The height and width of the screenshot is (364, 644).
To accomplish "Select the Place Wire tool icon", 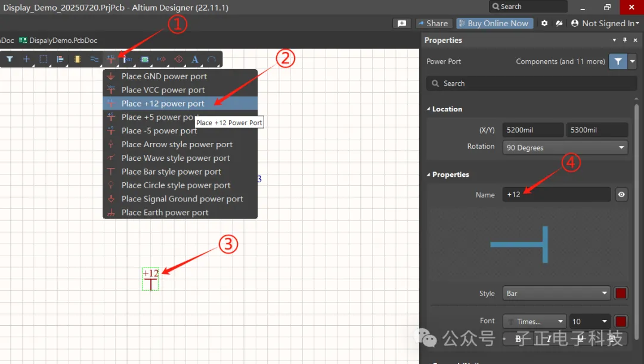I will coord(94,59).
